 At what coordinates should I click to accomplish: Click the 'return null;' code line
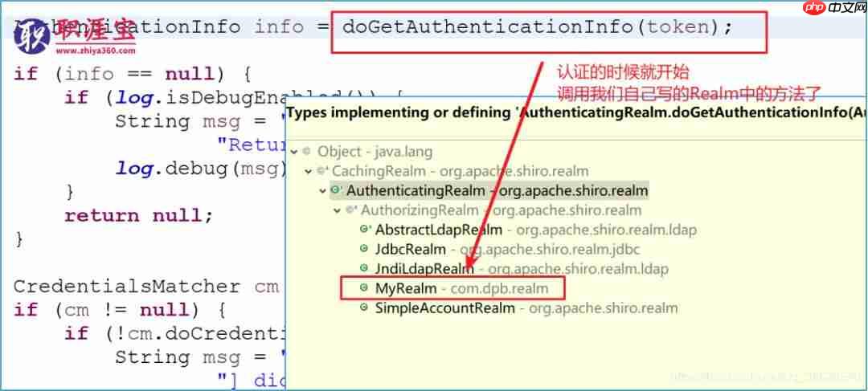(x=138, y=215)
